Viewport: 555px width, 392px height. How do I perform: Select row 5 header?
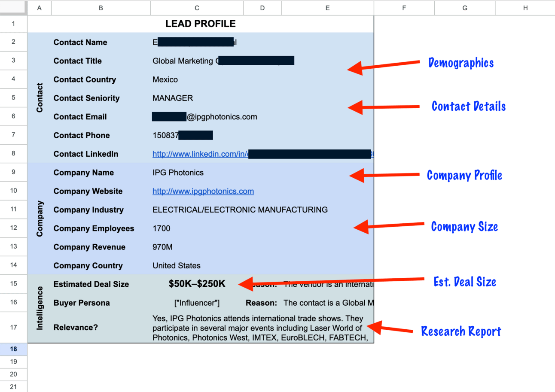coord(14,98)
